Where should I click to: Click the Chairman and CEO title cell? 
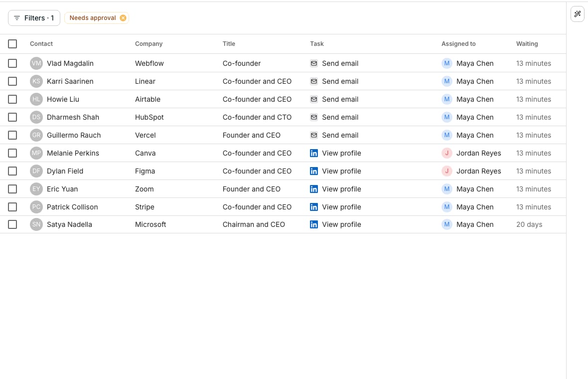pyautogui.click(x=254, y=224)
